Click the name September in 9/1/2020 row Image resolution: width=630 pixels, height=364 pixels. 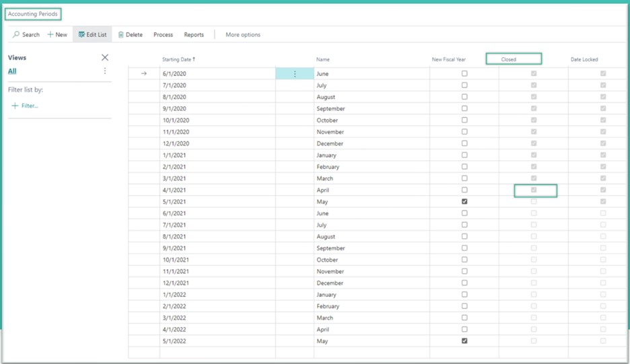pyautogui.click(x=330, y=108)
